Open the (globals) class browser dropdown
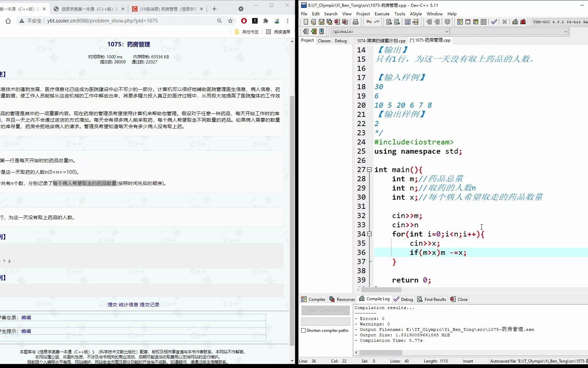The image size is (588, 368). (447, 31)
